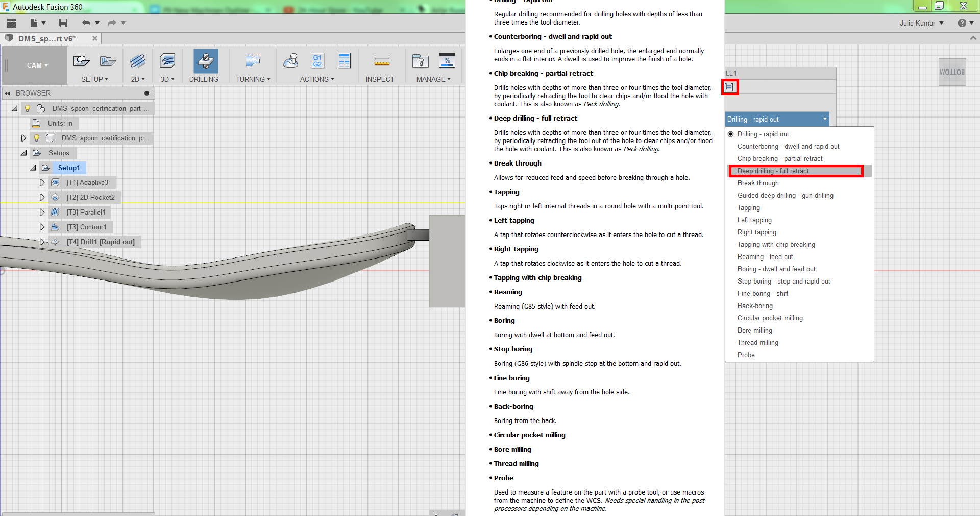
Task: Select Reaming - feed out option
Action: tap(765, 257)
